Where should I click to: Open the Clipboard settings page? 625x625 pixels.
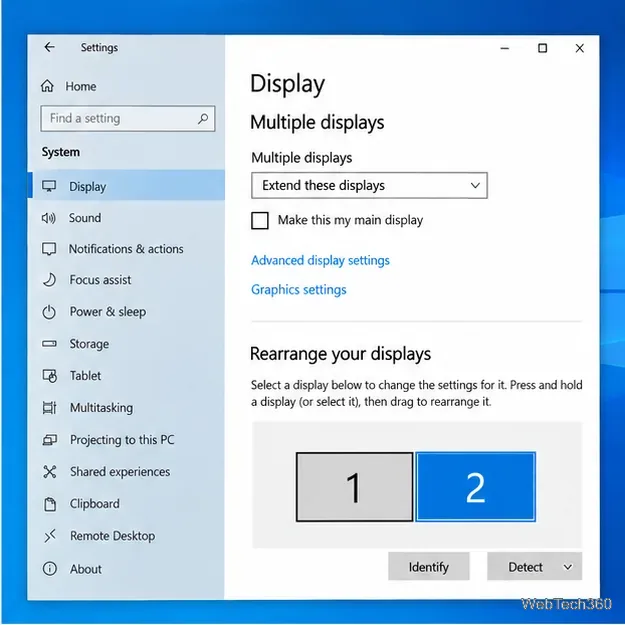(x=126, y=504)
